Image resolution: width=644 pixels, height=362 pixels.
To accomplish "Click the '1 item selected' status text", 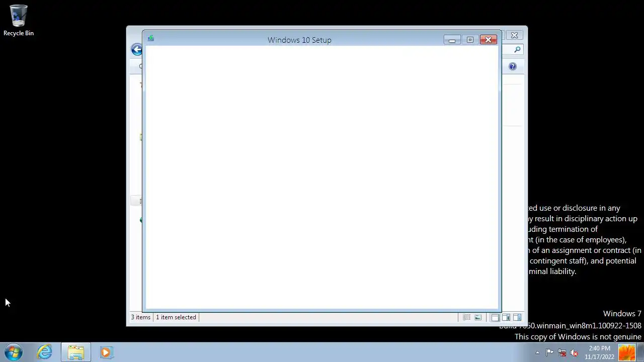I will (x=176, y=317).
